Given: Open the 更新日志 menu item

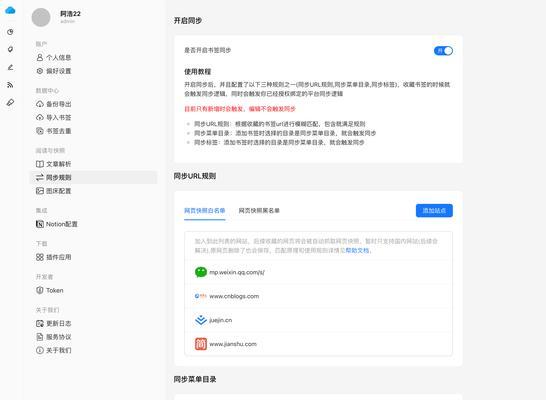Looking at the screenshot, I should 54,323.
